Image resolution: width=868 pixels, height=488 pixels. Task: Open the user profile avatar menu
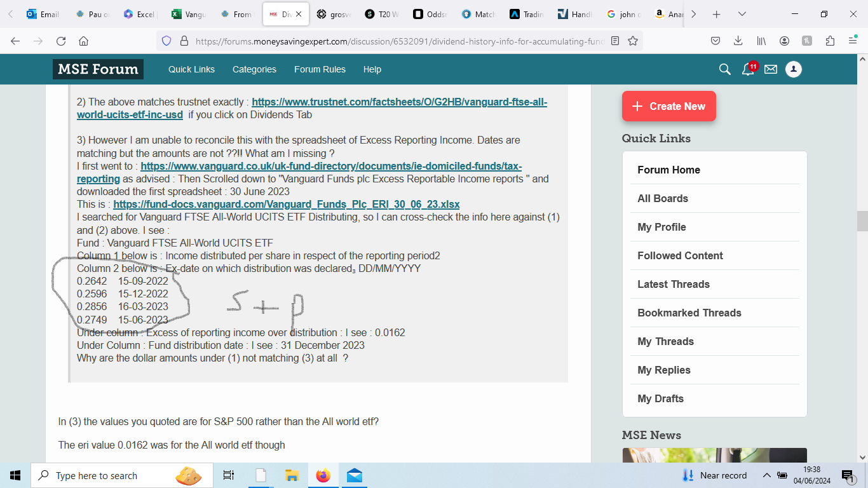[x=794, y=69]
